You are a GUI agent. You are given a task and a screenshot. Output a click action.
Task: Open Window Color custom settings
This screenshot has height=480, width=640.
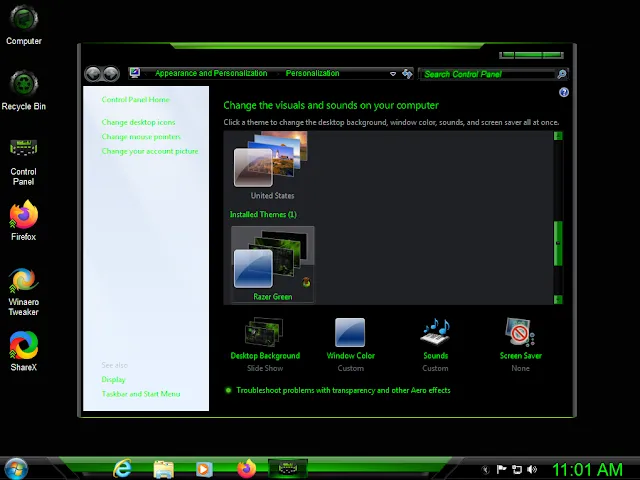pos(350,344)
